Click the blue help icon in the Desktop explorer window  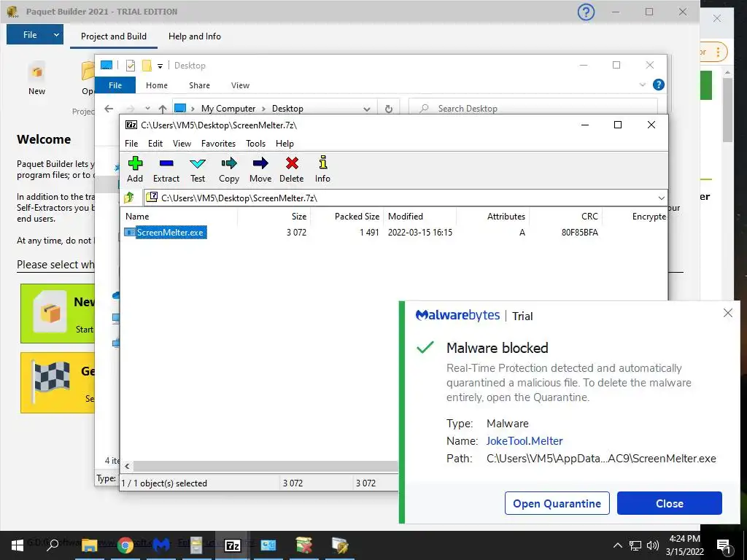[659, 85]
